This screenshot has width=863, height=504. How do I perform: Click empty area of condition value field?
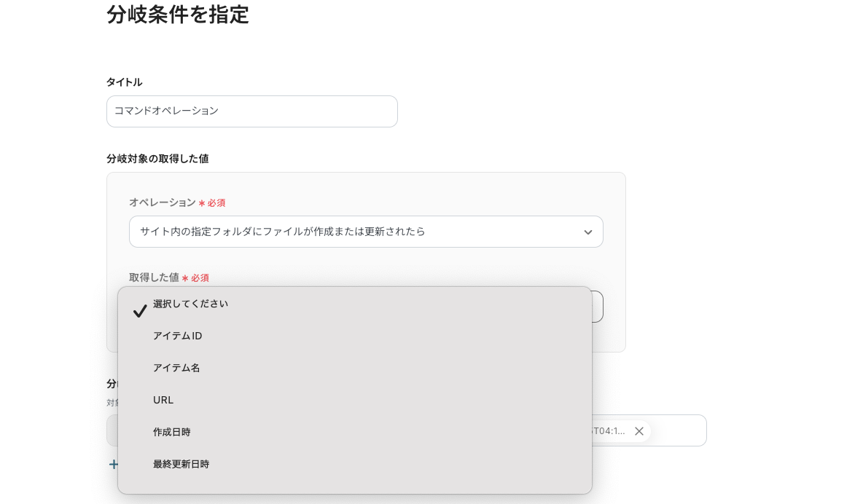point(679,430)
